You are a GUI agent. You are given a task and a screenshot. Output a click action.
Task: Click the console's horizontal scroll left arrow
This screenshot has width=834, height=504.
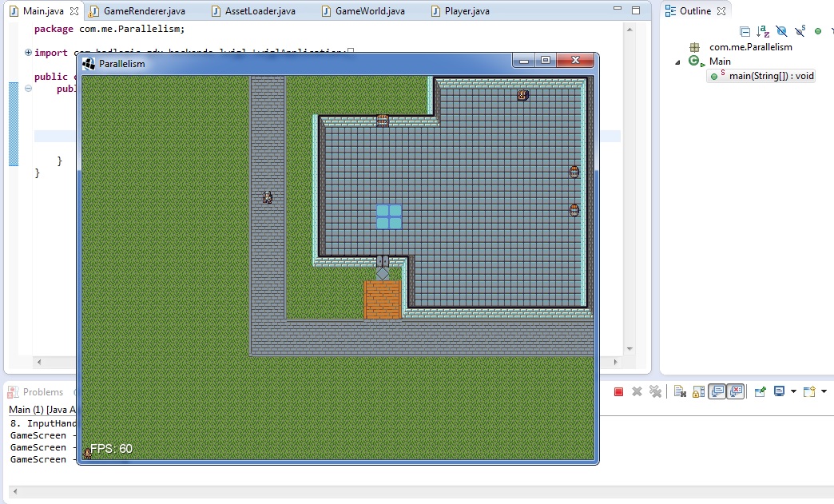point(15,491)
